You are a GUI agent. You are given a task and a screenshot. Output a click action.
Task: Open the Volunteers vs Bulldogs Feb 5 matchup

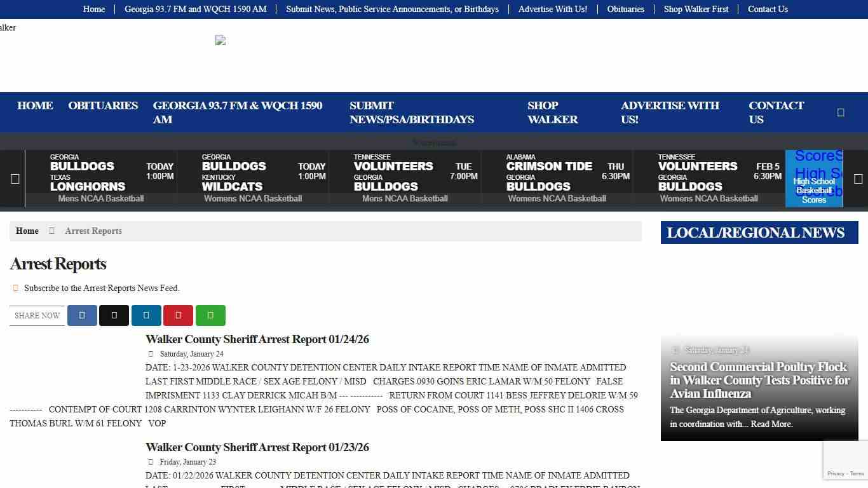[x=709, y=177]
